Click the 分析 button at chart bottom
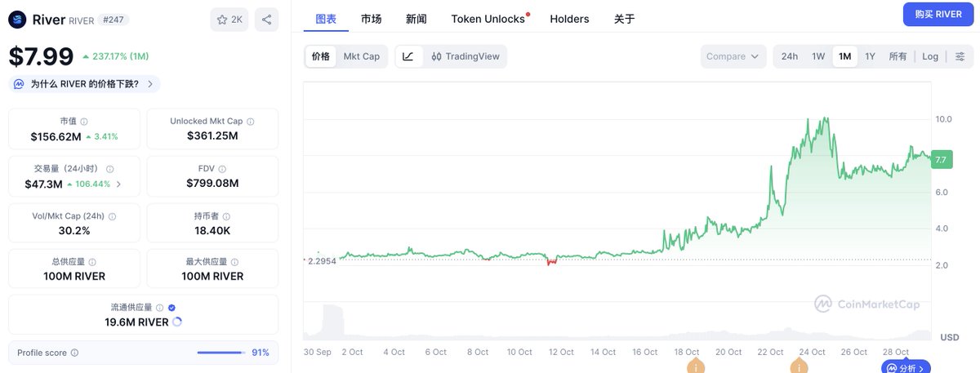 906,368
